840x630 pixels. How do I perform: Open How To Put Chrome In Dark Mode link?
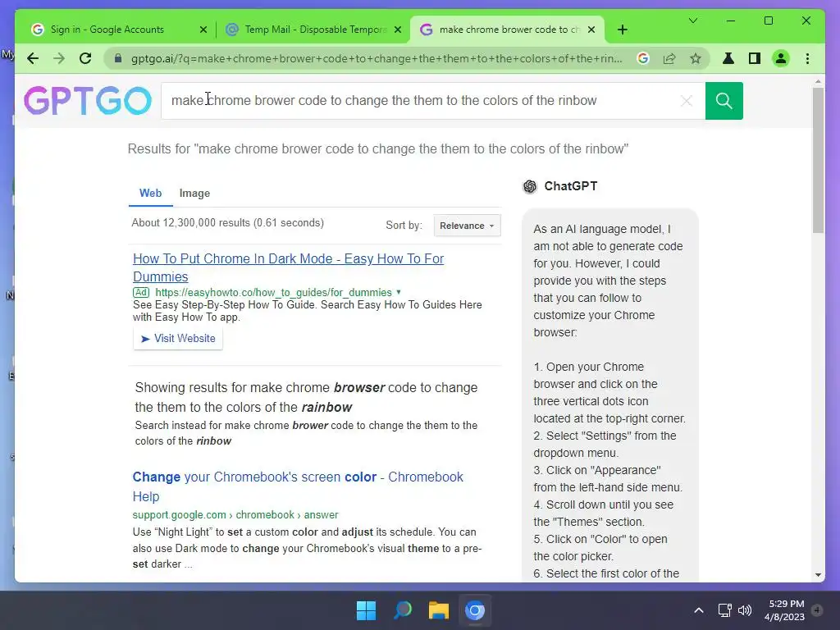point(288,267)
